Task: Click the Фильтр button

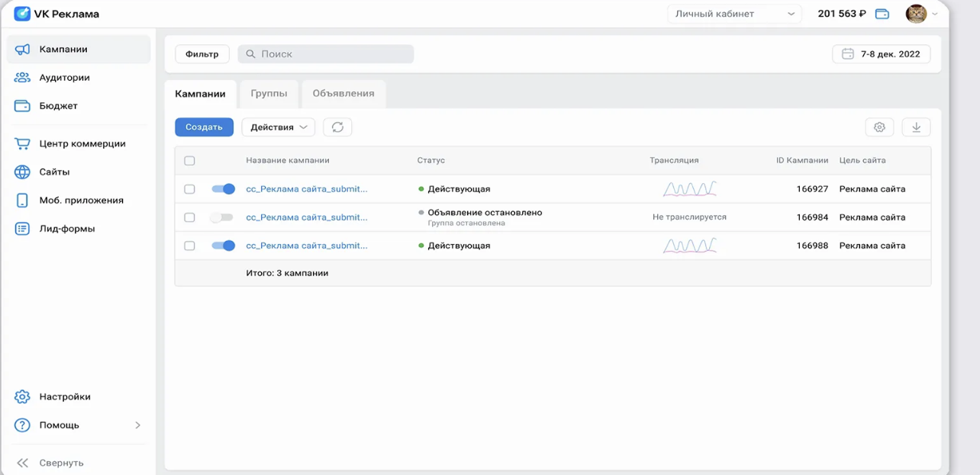Action: pos(202,54)
